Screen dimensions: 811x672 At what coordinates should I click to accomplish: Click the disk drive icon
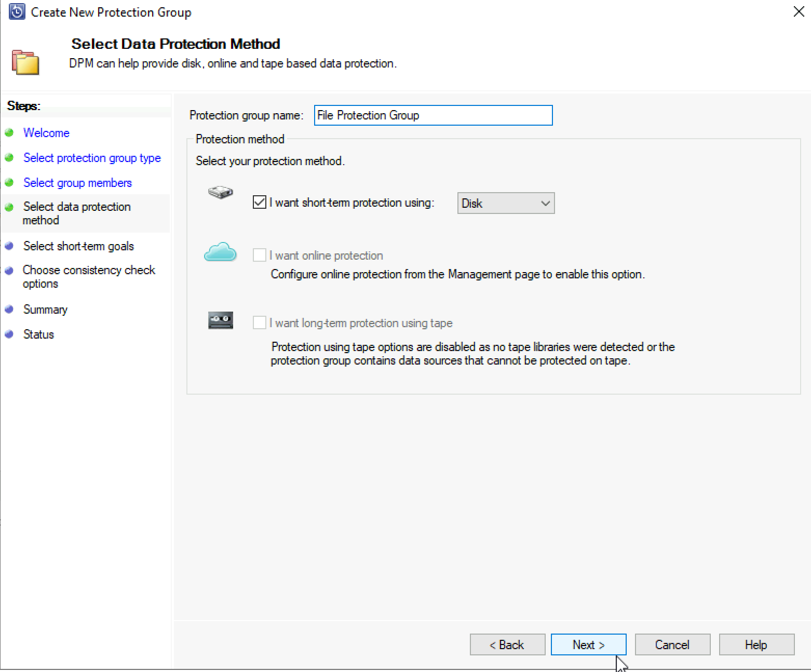221,193
